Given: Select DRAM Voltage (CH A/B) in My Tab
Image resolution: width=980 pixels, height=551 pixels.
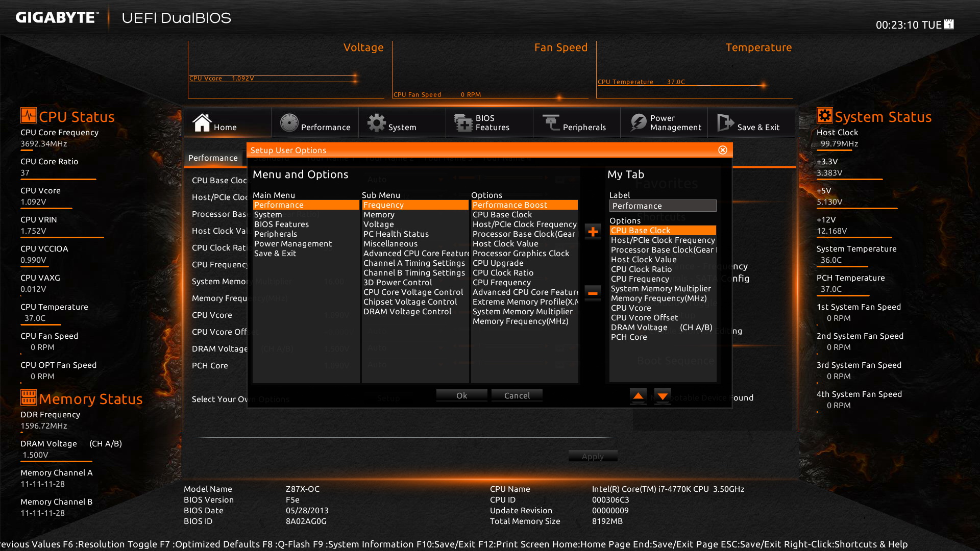Looking at the screenshot, I should click(663, 328).
